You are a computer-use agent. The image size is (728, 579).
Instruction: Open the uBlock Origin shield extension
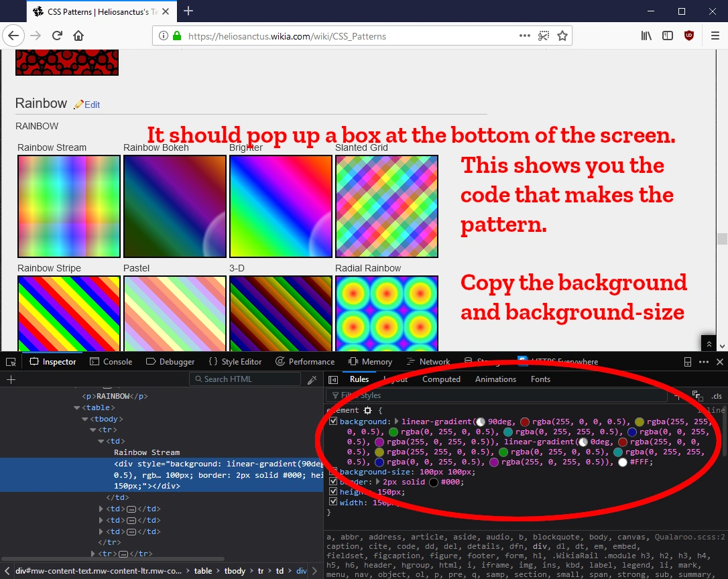[689, 36]
